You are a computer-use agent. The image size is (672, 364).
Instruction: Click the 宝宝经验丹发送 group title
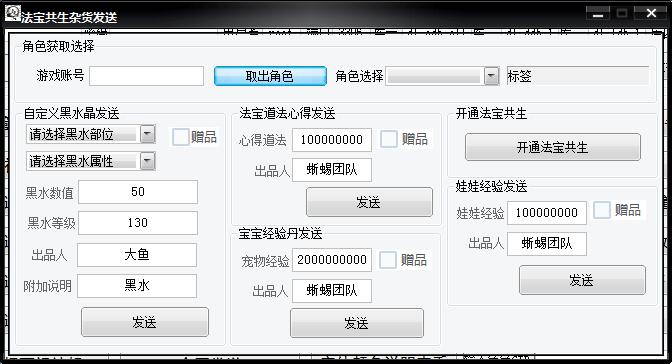[x=280, y=234]
